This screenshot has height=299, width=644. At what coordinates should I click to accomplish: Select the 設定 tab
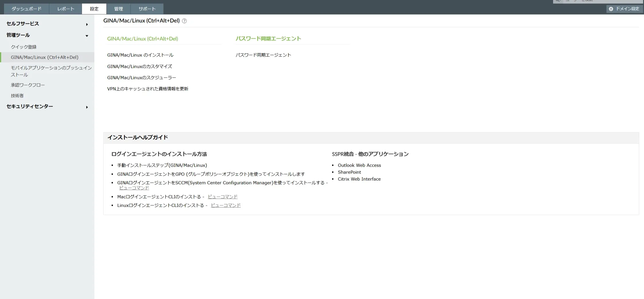pyautogui.click(x=94, y=9)
